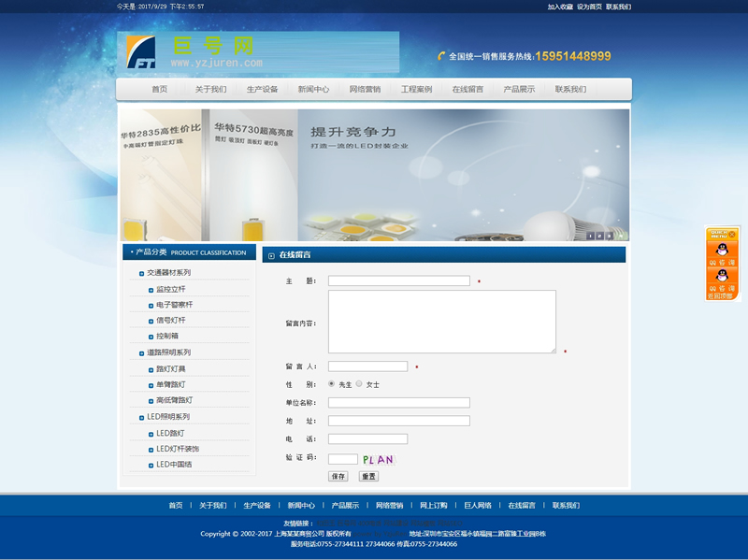The height and width of the screenshot is (560, 748).
Task: Click 加入收藏 link at top right
Action: (x=560, y=7)
